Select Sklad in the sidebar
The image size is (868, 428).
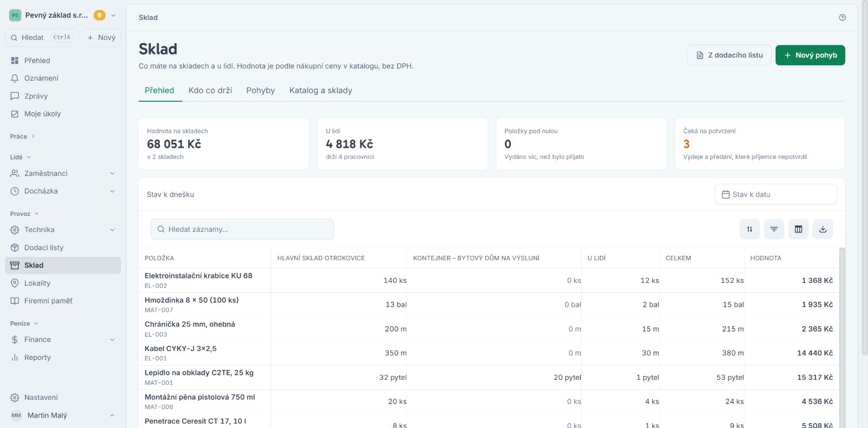[x=63, y=265]
